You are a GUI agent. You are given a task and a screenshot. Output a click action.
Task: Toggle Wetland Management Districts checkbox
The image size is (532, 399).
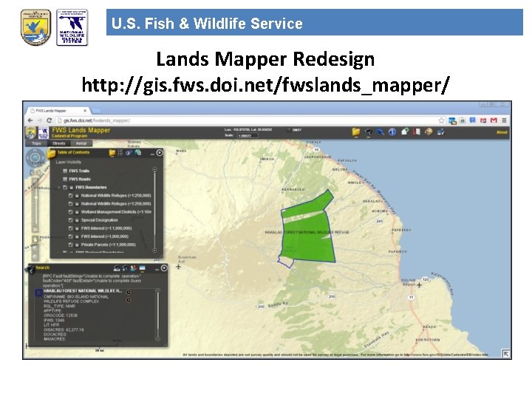pos(71,212)
